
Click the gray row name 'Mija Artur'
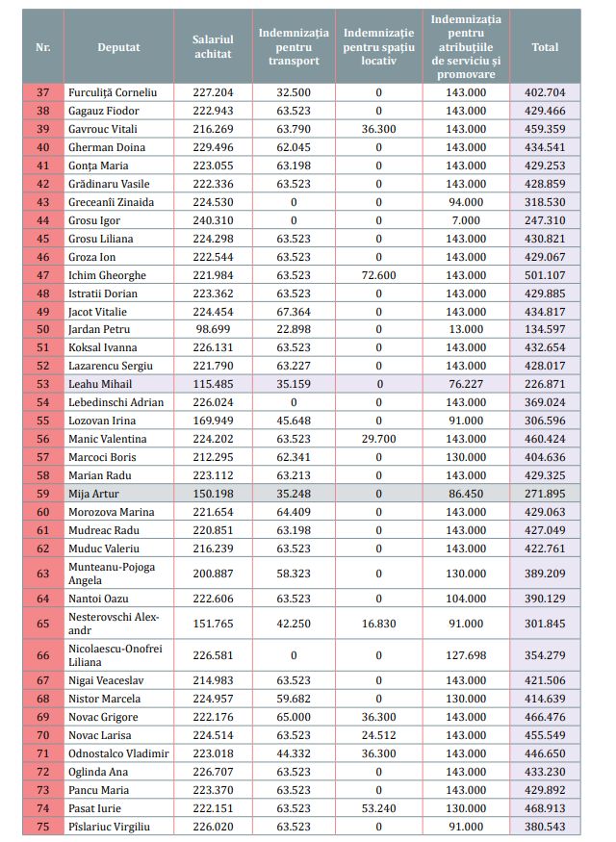(94, 494)
